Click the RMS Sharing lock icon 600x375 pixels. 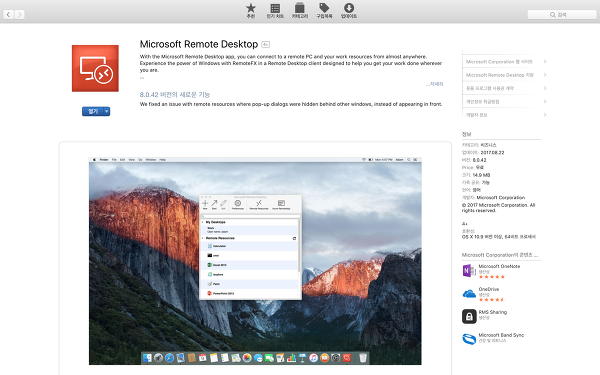(x=469, y=316)
